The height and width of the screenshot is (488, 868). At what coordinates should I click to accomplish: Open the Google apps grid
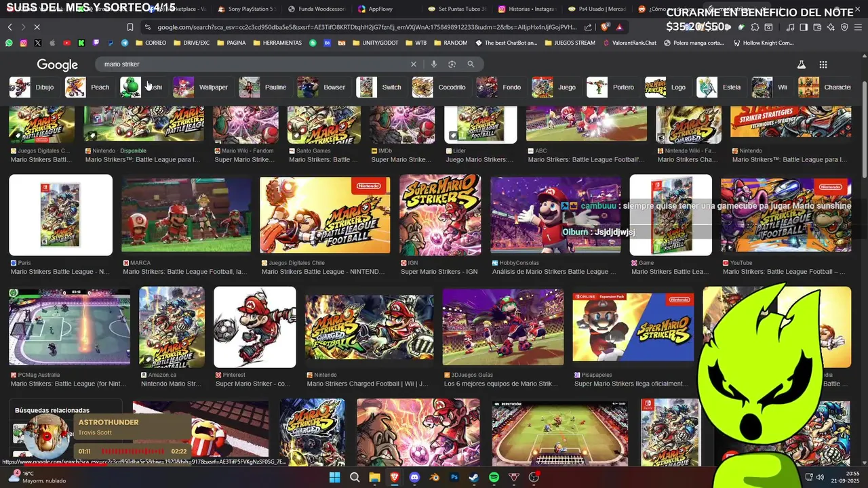(x=823, y=64)
